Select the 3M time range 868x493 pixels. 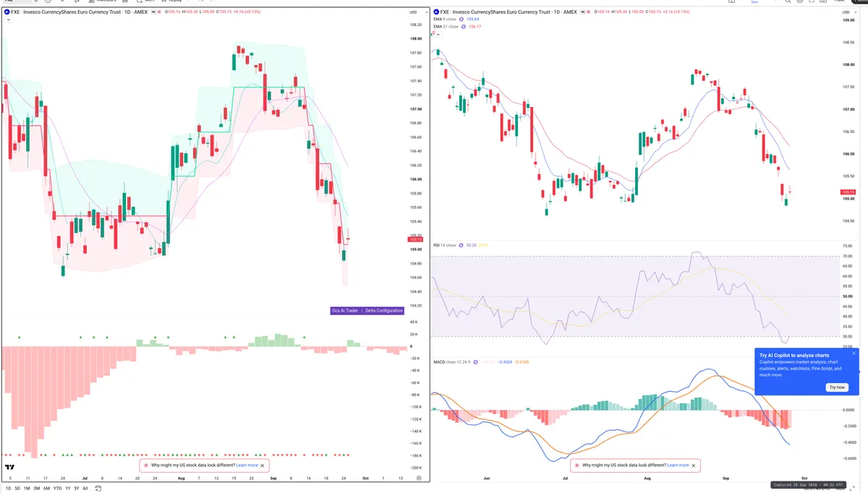tap(37, 489)
